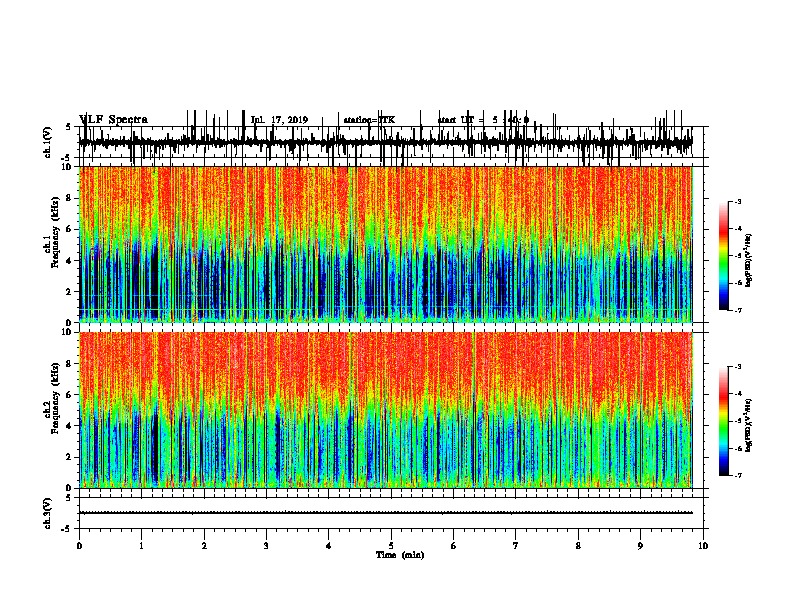This screenshot has width=792, height=612.
Task: Click the flat ch.3 voltage trace
Action: (x=385, y=513)
